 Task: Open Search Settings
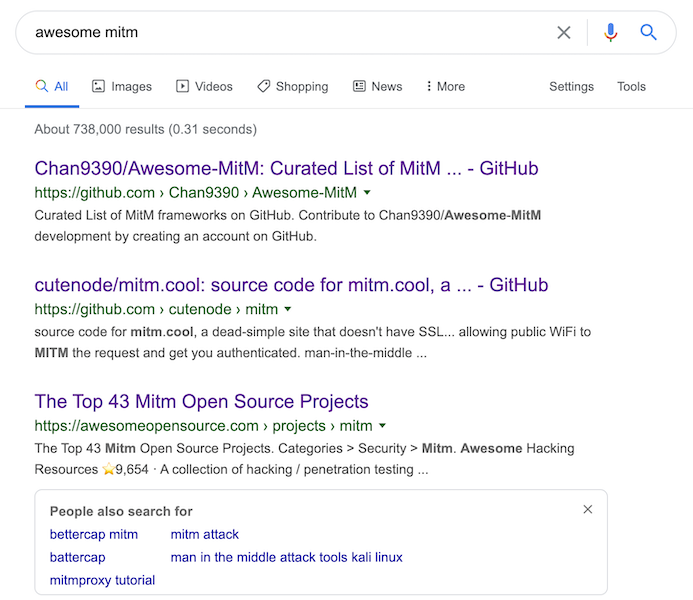(571, 87)
